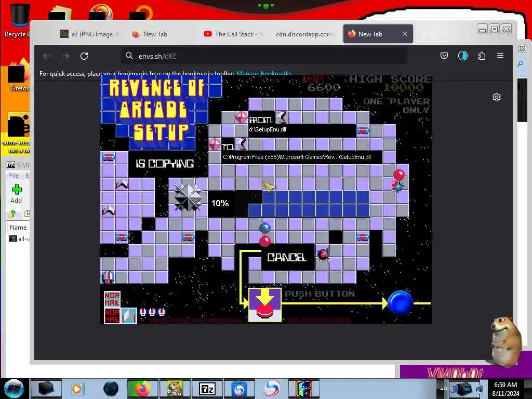Open the Firefox hamburger application menu
This screenshot has height=399, width=532.
click(x=500, y=56)
